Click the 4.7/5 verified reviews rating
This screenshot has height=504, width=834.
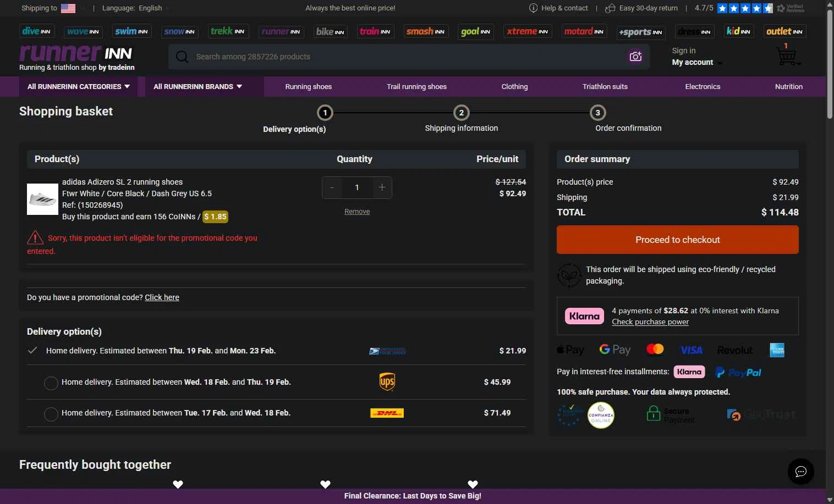tap(749, 8)
